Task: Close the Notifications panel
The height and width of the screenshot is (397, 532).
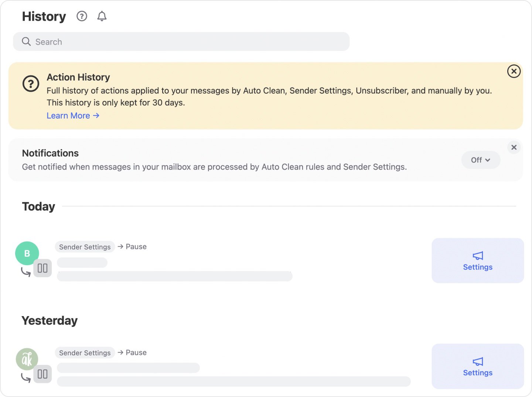Action: click(x=514, y=147)
